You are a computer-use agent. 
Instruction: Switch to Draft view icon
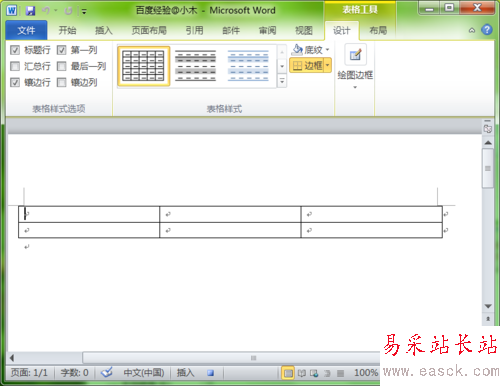(340, 373)
